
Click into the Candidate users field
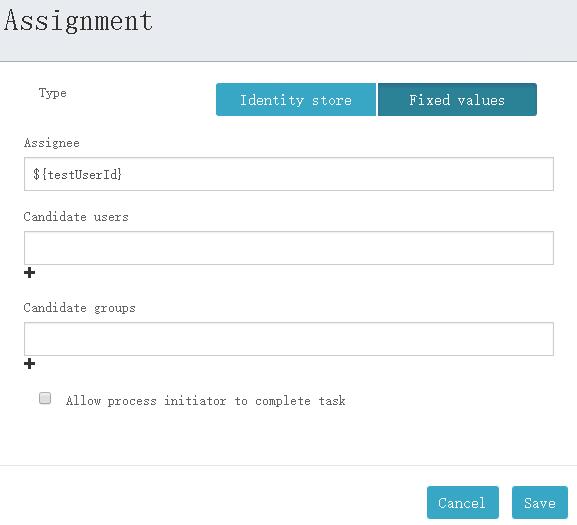coord(289,248)
